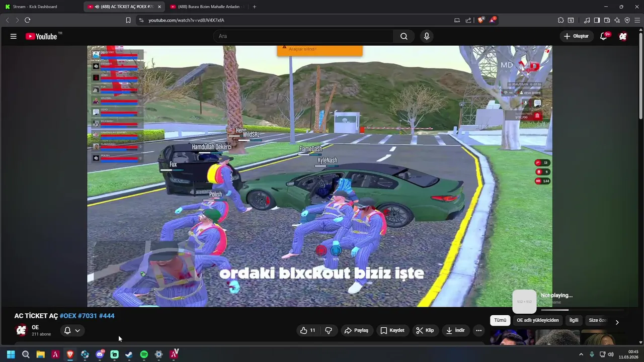Open the Brave Shields lion icon
Viewport: 644px width, 362px height.
(x=481, y=20)
